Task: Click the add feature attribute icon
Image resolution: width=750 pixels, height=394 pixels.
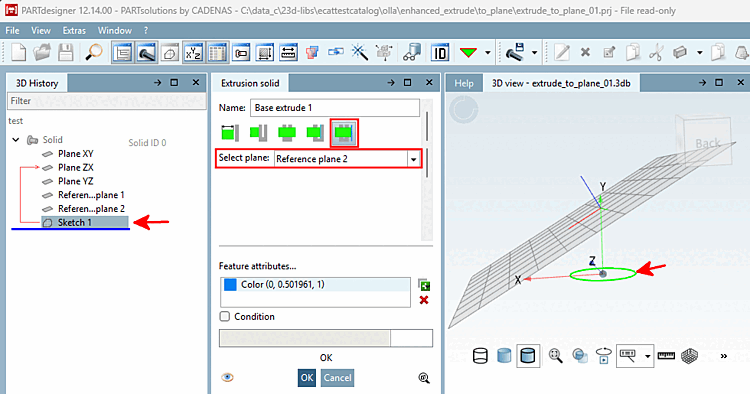Action: pyautogui.click(x=424, y=285)
